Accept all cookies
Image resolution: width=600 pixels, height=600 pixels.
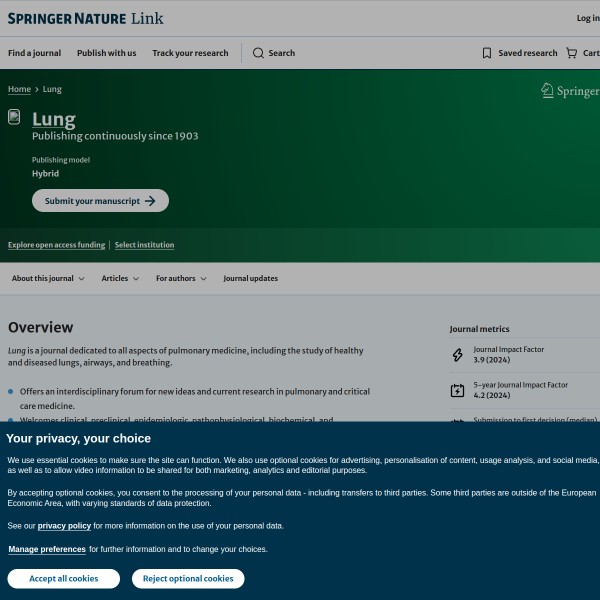[x=63, y=579]
